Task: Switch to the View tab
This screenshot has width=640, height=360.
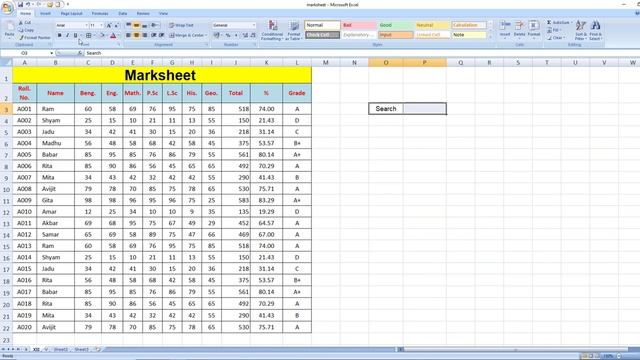Action: click(163, 13)
